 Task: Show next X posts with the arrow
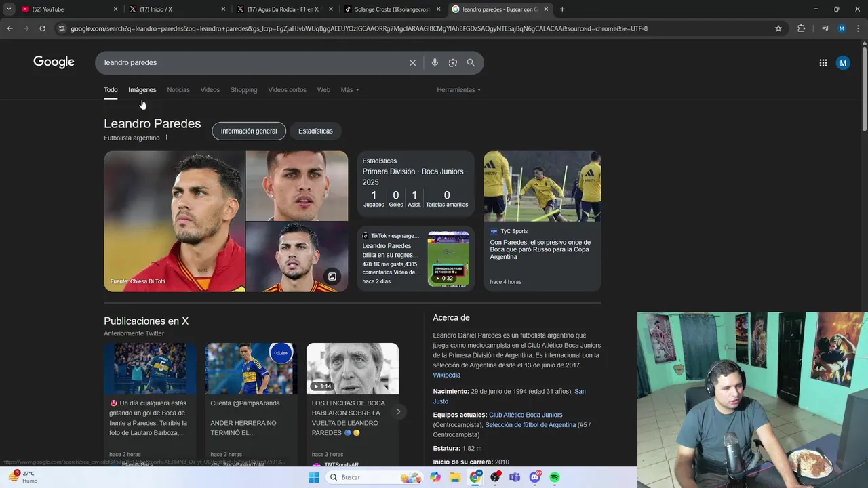(399, 411)
